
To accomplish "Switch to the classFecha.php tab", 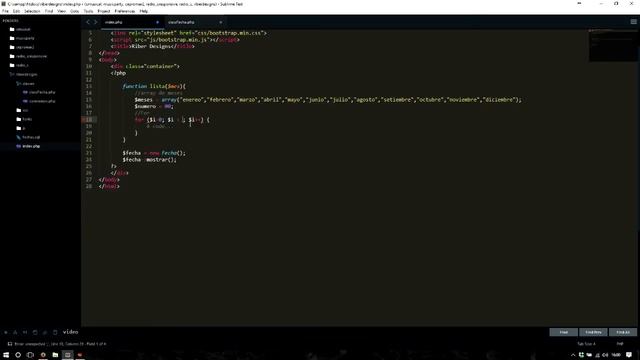I will click(195, 22).
